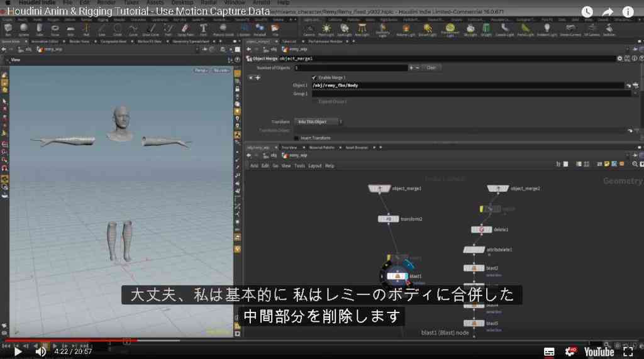644x359 pixels.
Task: Toggle YouTube subtitles button
Action: pyautogui.click(x=549, y=352)
